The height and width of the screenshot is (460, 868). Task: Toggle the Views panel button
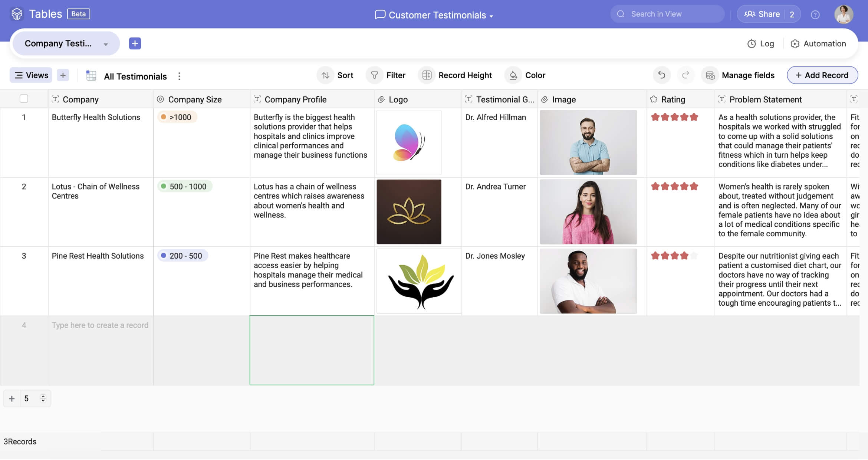pyautogui.click(x=31, y=75)
